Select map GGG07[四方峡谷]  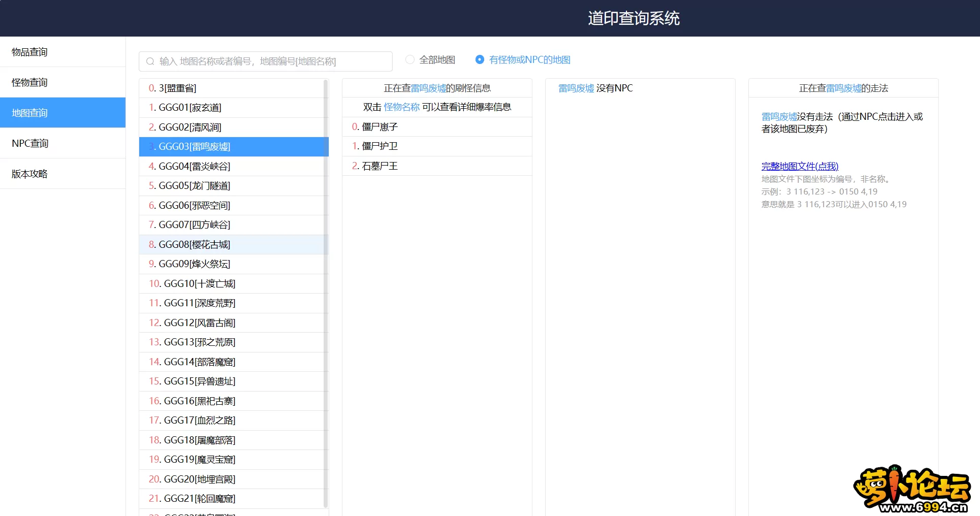(234, 225)
